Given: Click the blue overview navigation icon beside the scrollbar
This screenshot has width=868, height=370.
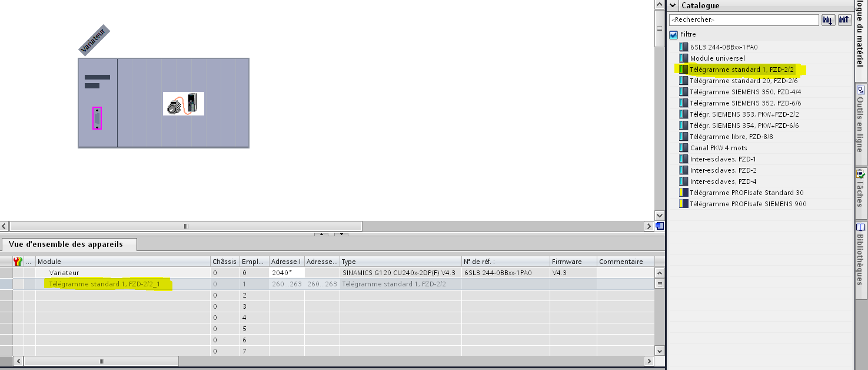Looking at the screenshot, I should [659, 226].
